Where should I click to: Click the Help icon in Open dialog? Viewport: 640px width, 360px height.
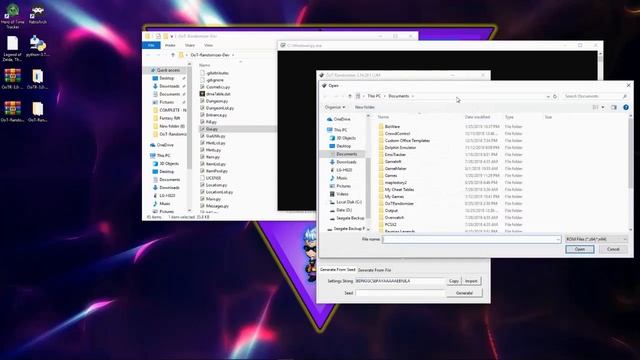[626, 107]
